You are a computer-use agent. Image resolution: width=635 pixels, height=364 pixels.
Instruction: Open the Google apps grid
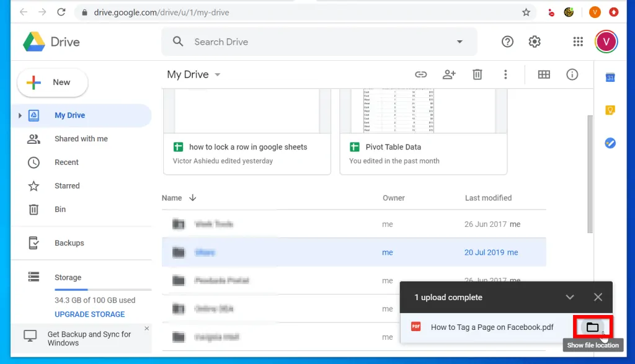click(x=578, y=42)
